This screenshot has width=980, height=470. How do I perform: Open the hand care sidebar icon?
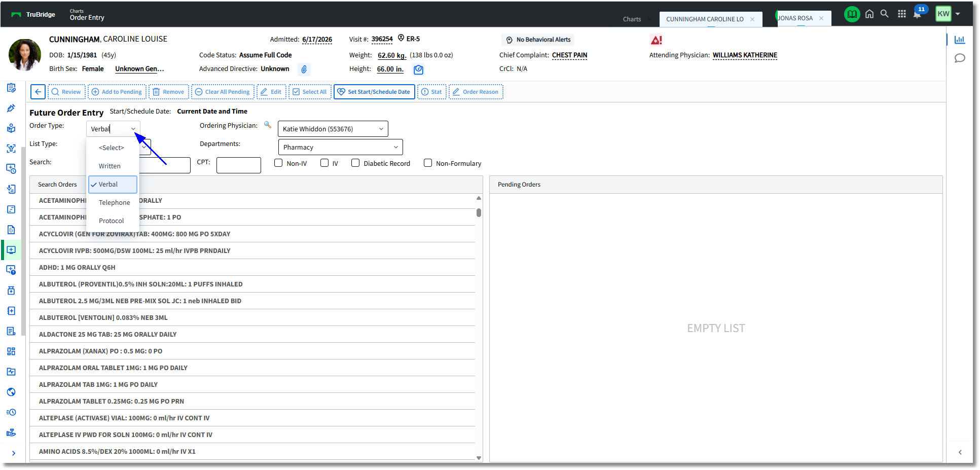coord(11,432)
